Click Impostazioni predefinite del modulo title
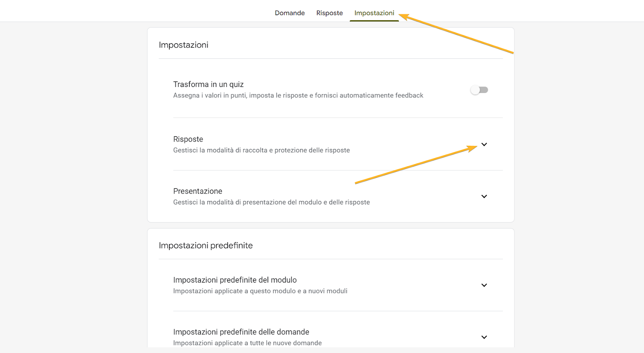The height and width of the screenshot is (353, 644). pos(235,280)
